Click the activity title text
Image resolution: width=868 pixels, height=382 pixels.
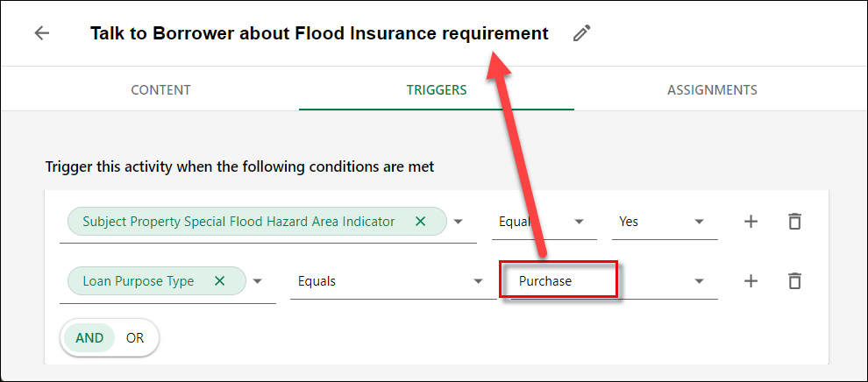pos(319,33)
